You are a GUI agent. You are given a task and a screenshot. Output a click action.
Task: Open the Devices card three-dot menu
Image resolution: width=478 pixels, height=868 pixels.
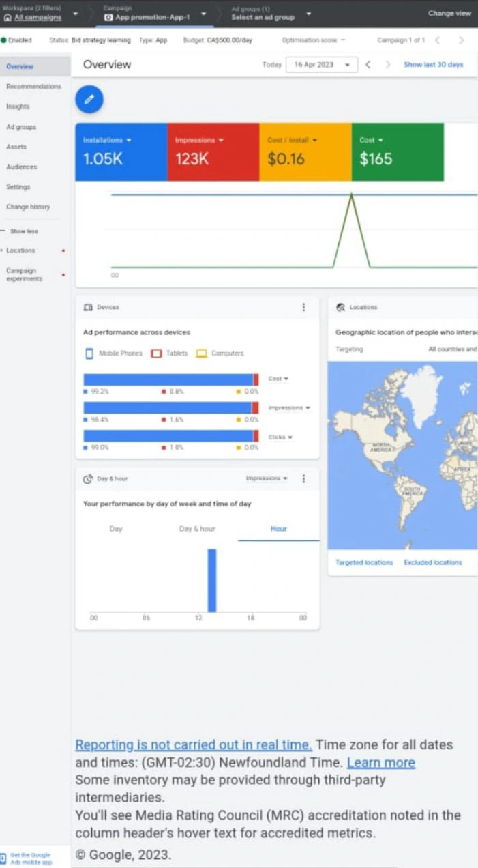tap(303, 307)
